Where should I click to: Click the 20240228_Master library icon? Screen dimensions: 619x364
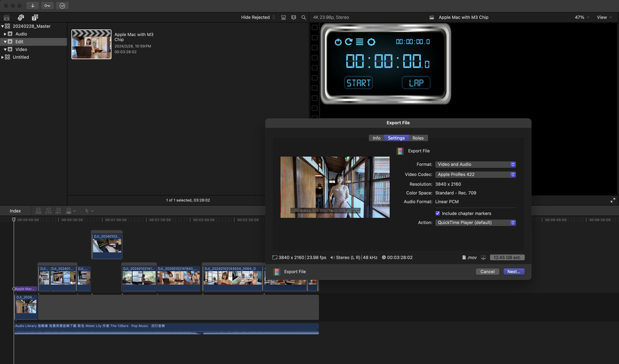pyautogui.click(x=7, y=26)
